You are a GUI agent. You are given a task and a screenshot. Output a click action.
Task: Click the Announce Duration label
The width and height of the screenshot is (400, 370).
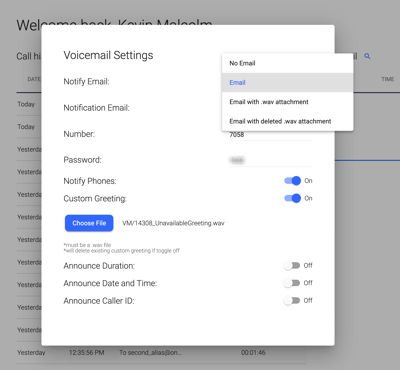(x=99, y=266)
